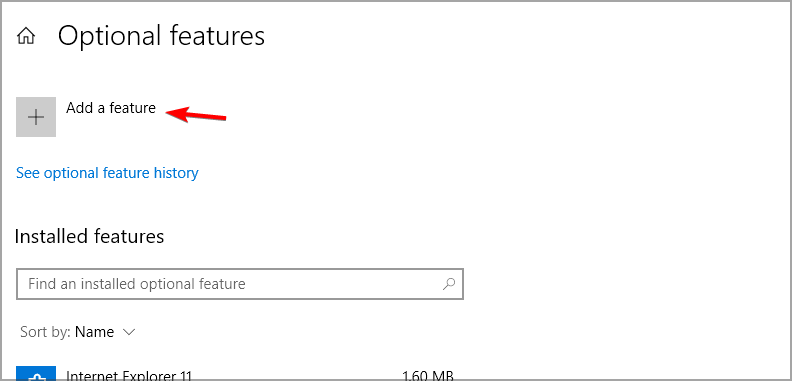
Task: Expand the Sort by chevron arrow
Action: [x=129, y=332]
